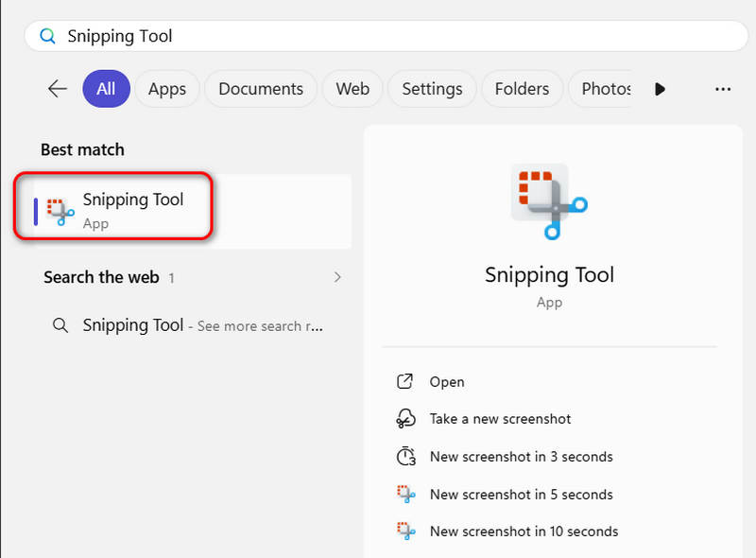Open Snipping Tool best match result
Screen dimensions: 756x558
(x=193, y=212)
